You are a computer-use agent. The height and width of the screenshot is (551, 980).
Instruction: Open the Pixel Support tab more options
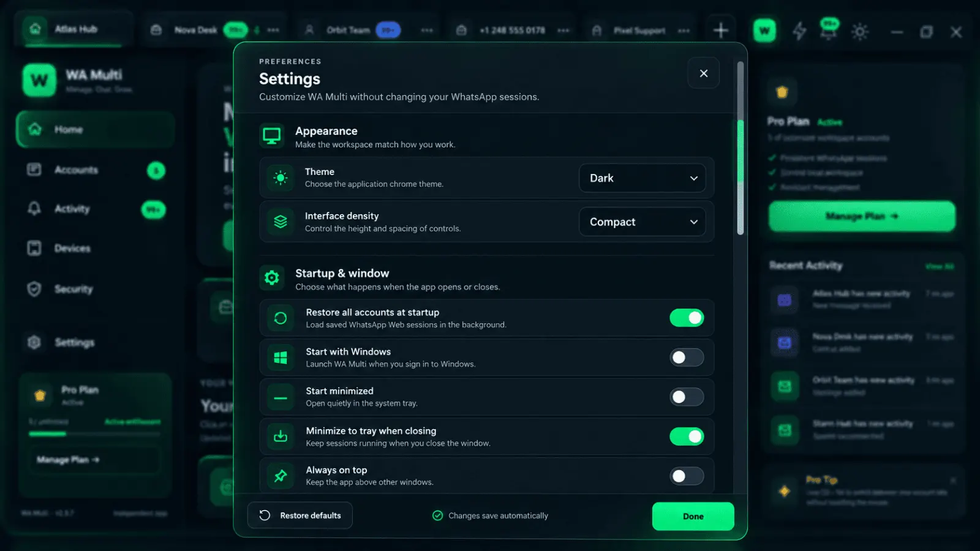coord(684,31)
